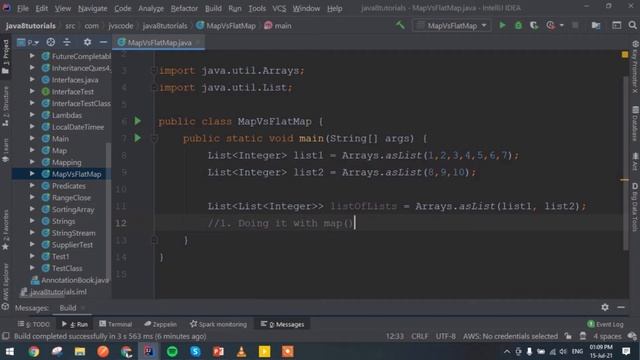640x360 pixels.
Task: Click the editor vertical scrollbar
Action: 626,163
